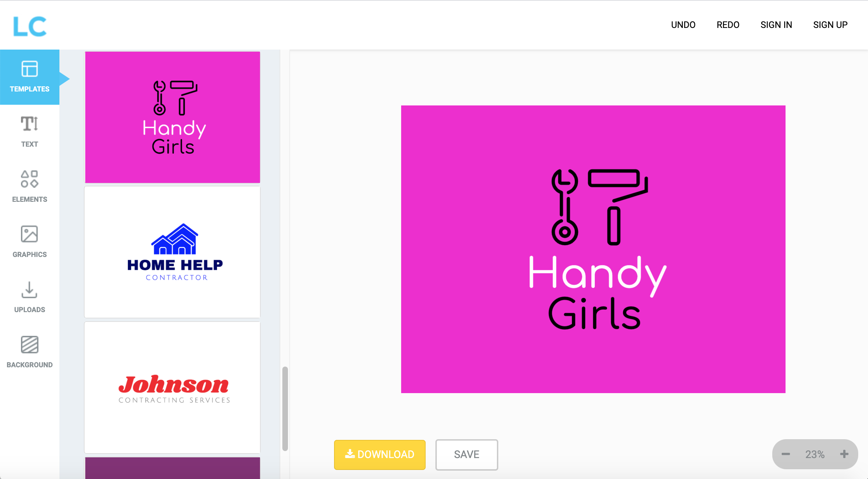Choose the Johnson Contracting Services template
The image size is (868, 479).
173,387
